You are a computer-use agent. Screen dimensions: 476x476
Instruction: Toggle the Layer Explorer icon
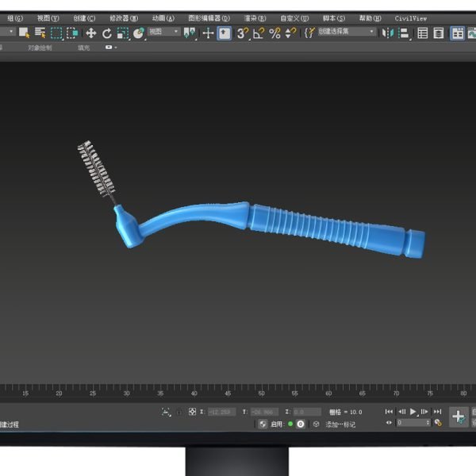coord(439,33)
